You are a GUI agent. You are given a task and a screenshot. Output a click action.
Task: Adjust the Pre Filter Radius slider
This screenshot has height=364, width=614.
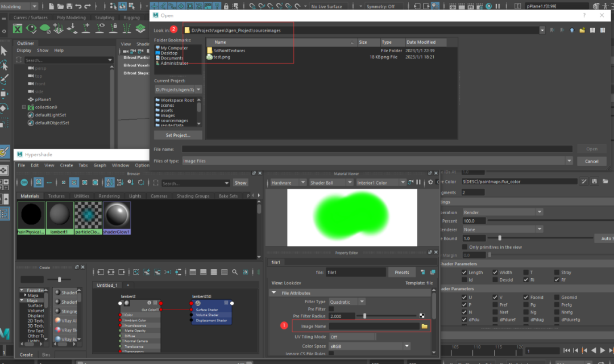364,316
